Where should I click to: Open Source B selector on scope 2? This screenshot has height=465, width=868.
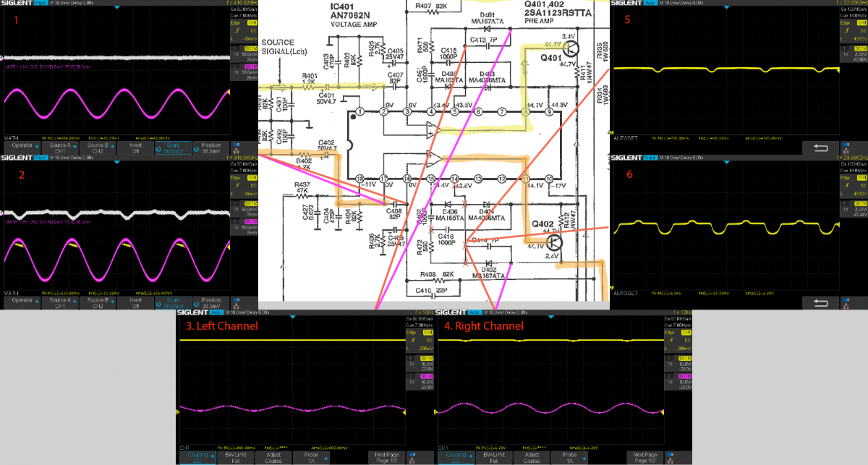98,302
